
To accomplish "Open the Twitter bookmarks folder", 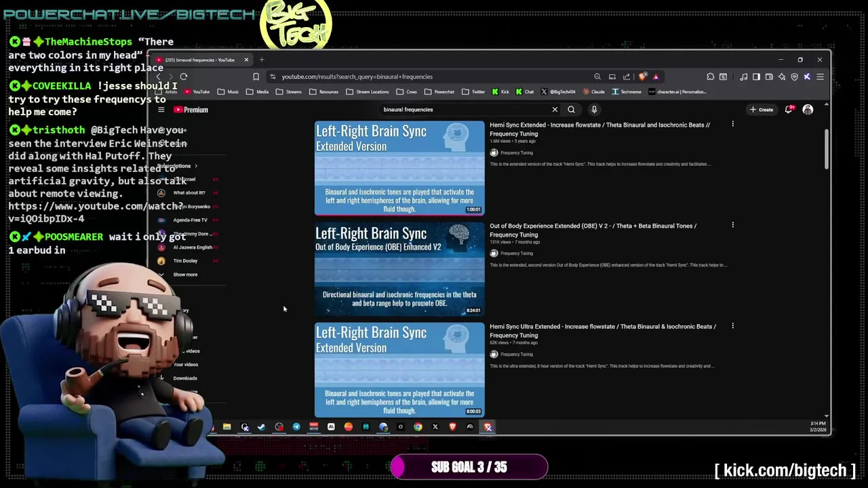I will tap(473, 91).
